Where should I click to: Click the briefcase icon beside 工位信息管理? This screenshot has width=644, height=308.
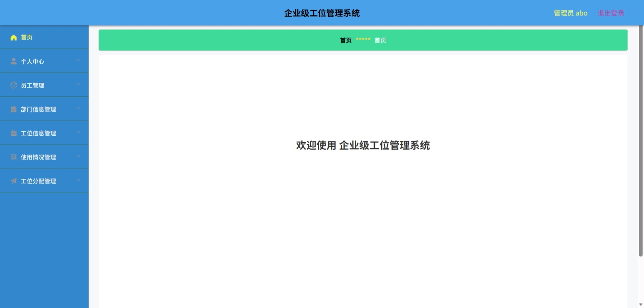(x=14, y=133)
